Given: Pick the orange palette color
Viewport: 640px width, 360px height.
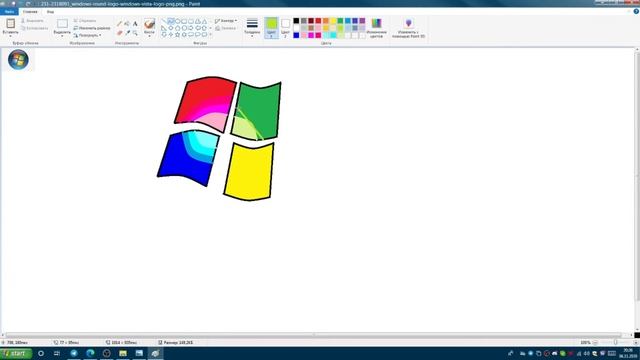Looking at the screenshot, I should [x=326, y=21].
